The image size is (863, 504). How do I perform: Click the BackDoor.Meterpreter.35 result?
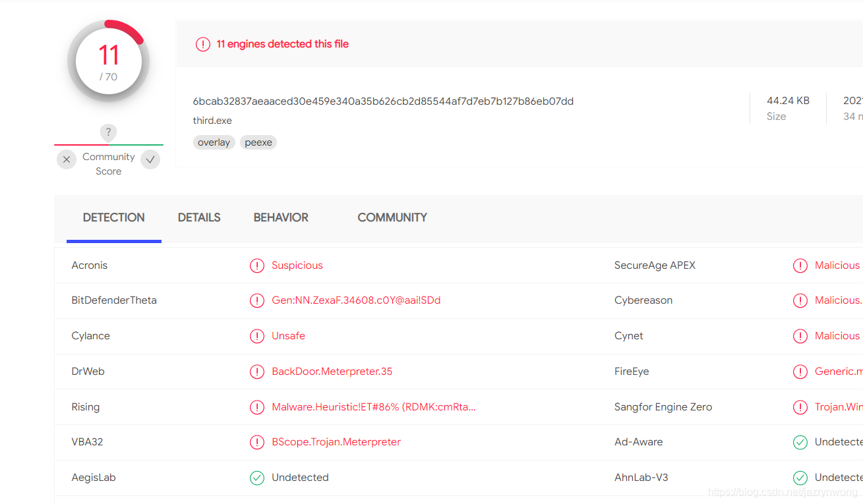point(332,372)
